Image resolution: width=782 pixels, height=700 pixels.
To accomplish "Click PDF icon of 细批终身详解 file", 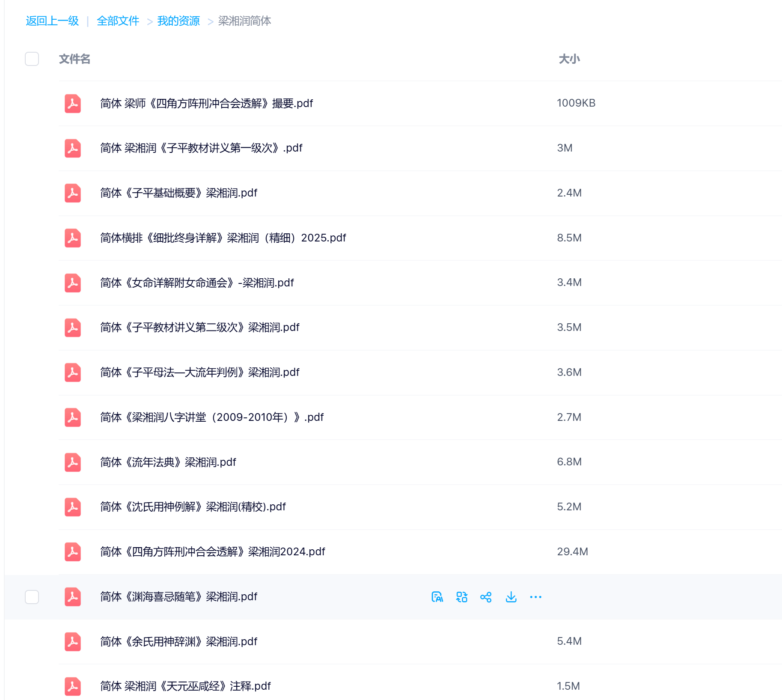I will pos(73,238).
